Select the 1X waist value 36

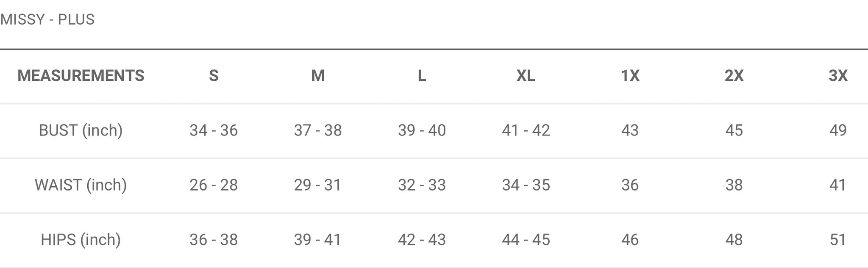(630, 185)
